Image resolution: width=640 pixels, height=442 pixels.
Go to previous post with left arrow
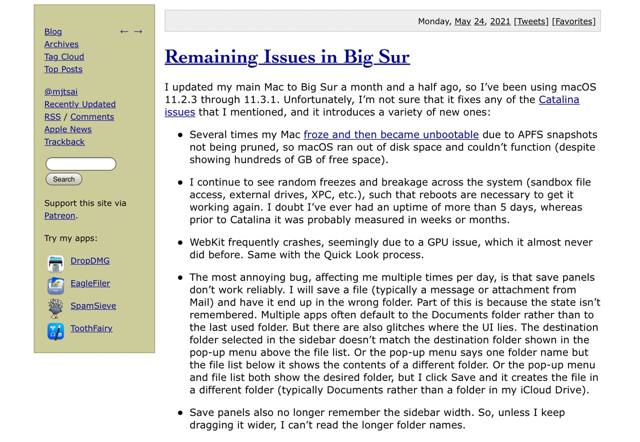coord(124,32)
